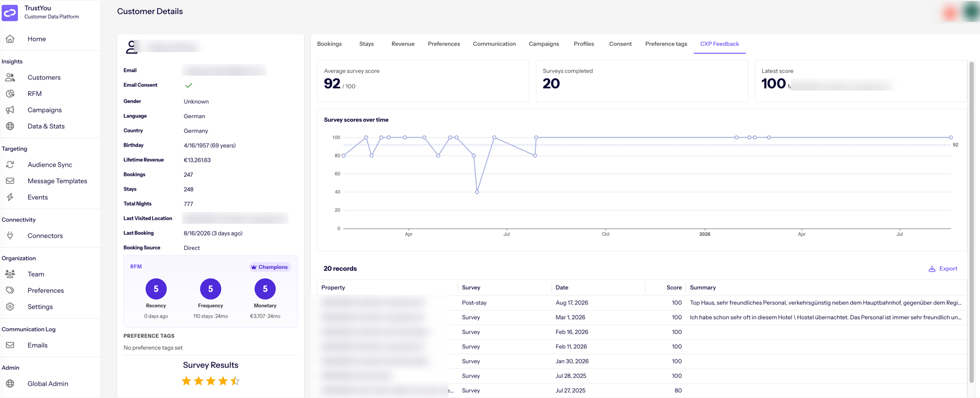Open RFM pie chart icon
The image size is (980, 398).
click(x=10, y=94)
